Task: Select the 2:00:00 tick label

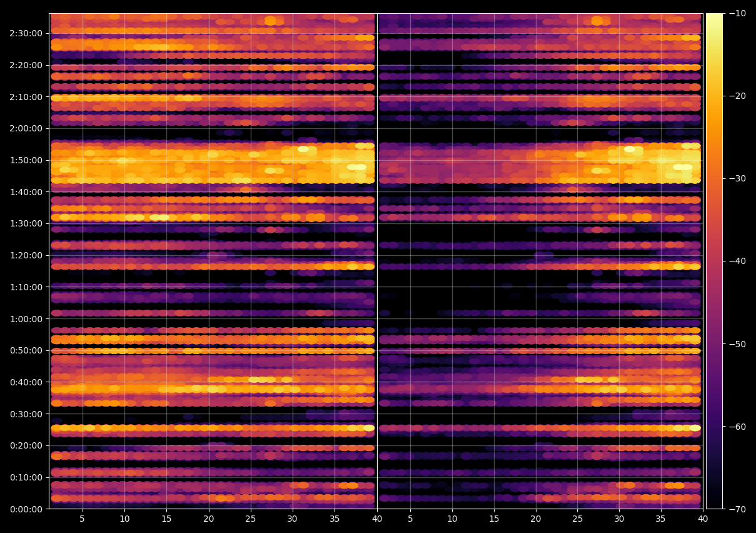Action: (x=26, y=128)
